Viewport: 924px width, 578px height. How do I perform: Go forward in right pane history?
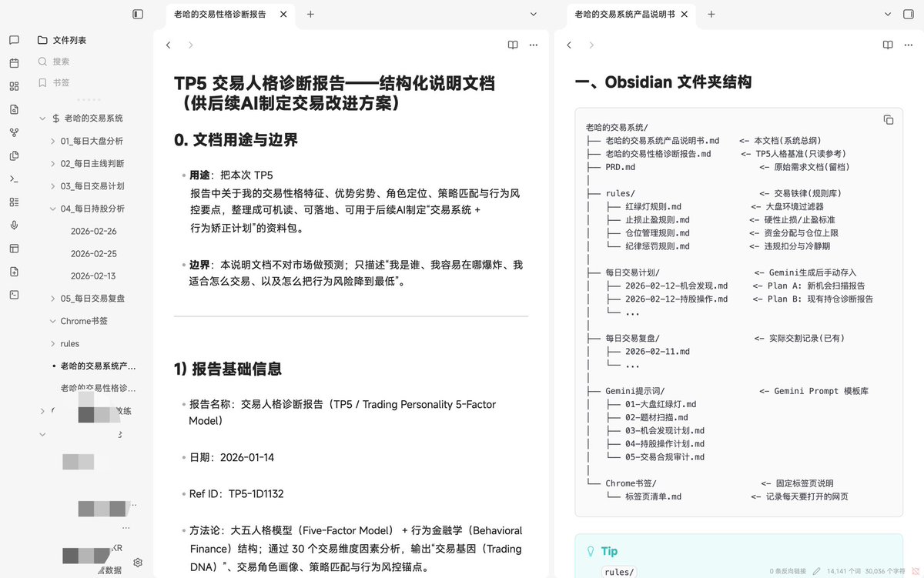coord(591,45)
